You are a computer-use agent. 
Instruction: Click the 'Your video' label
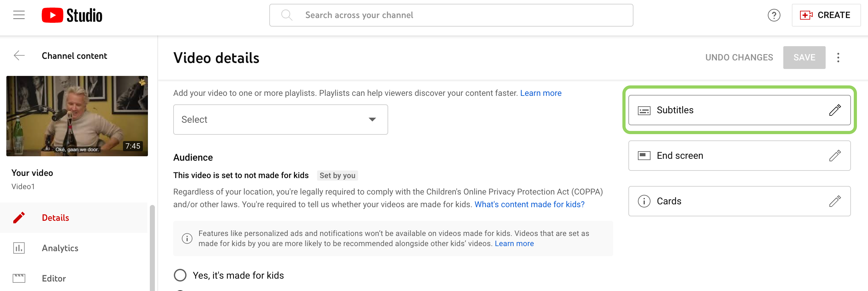(x=32, y=173)
